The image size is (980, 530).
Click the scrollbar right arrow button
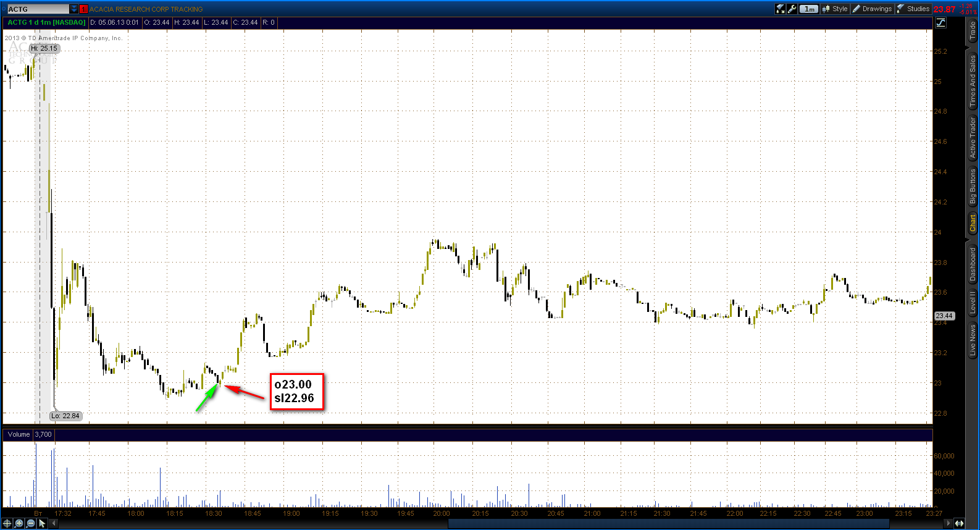pyautogui.click(x=949, y=524)
